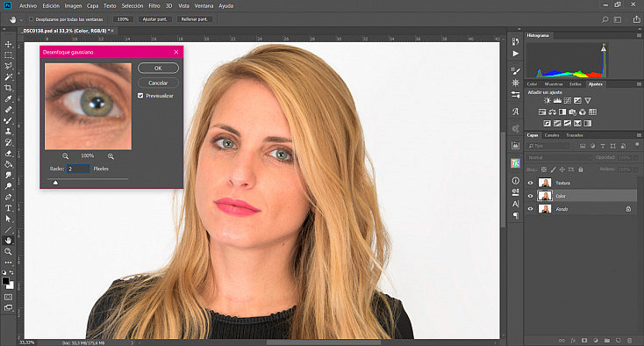Switch to the Muestras tab
This screenshot has width=644, height=346.
(x=554, y=84)
